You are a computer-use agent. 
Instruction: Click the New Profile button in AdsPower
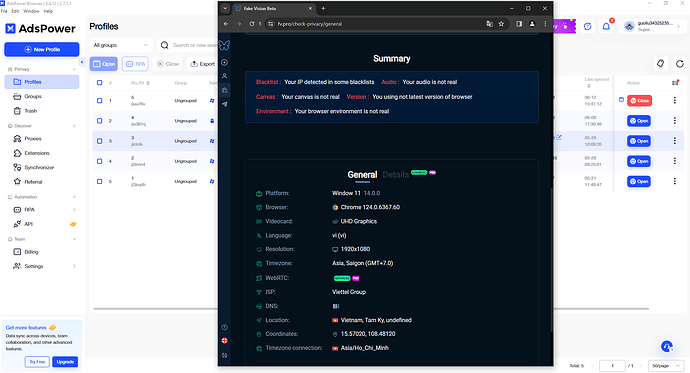click(42, 49)
